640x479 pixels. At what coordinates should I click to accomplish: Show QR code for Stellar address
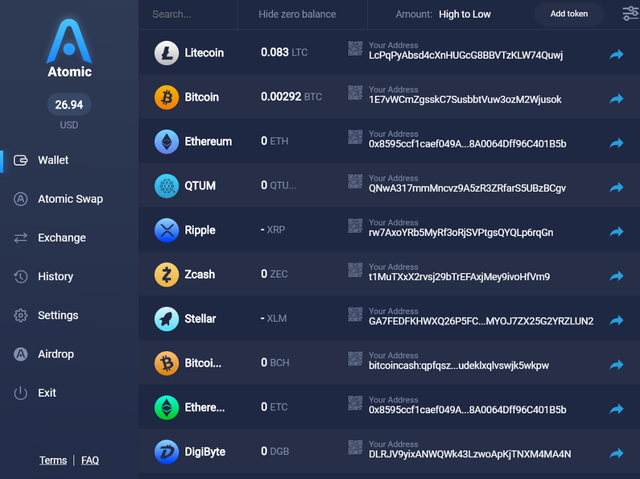pyautogui.click(x=355, y=314)
